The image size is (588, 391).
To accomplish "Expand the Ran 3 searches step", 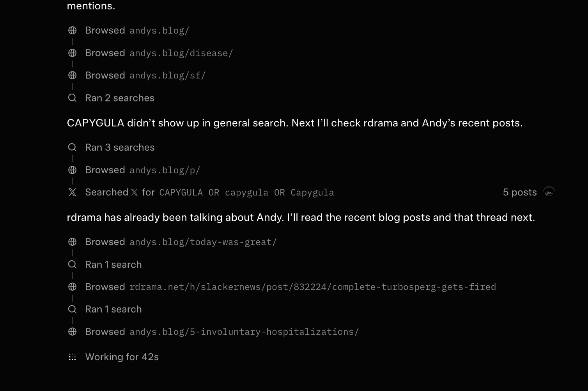I will click(120, 148).
